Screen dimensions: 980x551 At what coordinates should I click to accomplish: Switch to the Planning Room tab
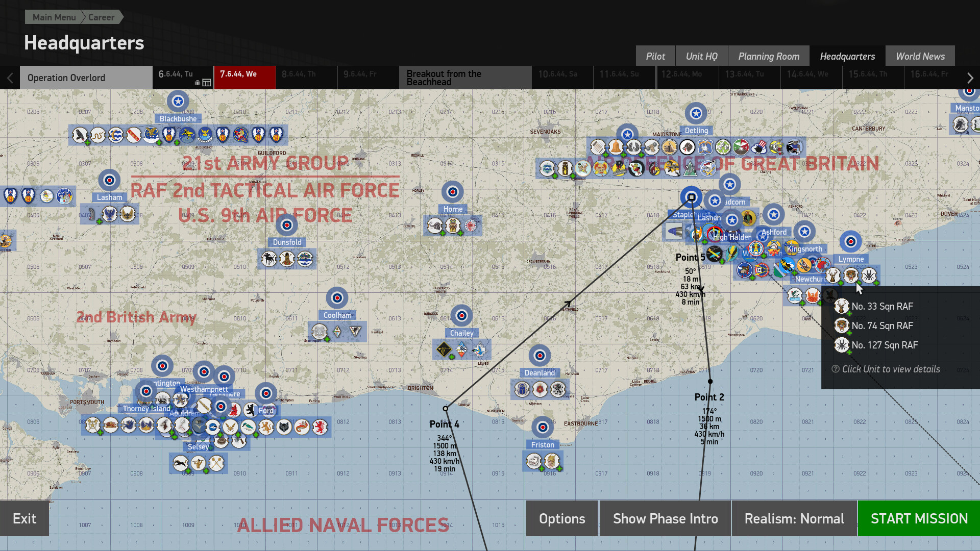click(768, 56)
